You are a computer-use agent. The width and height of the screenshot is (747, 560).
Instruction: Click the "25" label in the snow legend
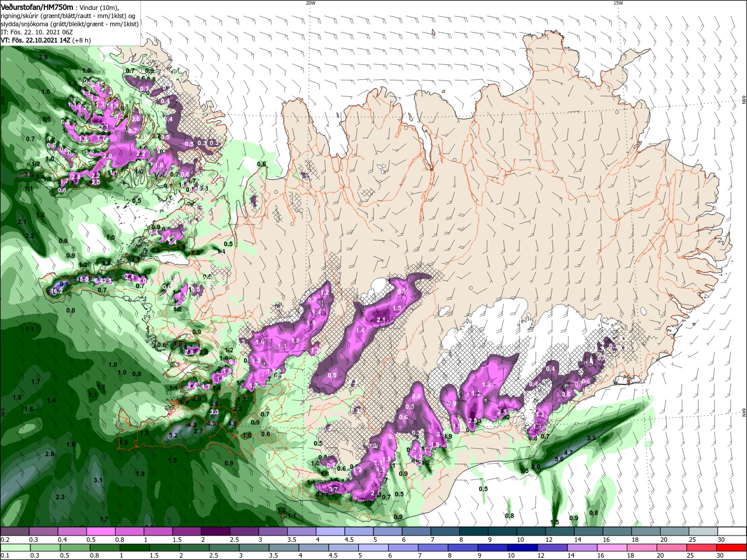(x=693, y=539)
